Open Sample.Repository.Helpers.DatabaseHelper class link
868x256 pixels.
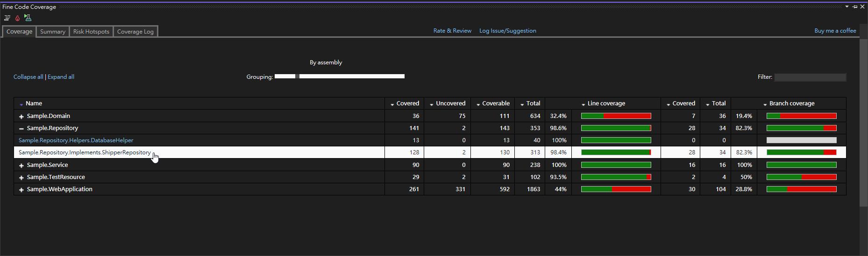pyautogui.click(x=76, y=140)
